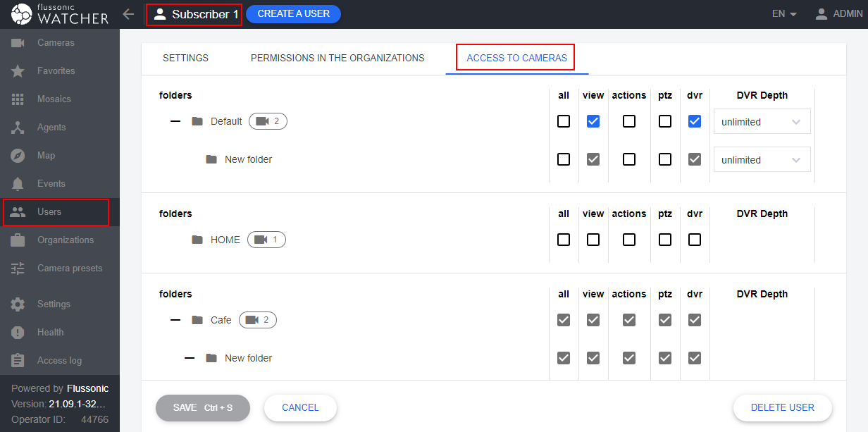Uncheck ptz permission for Cafe folder

(664, 320)
